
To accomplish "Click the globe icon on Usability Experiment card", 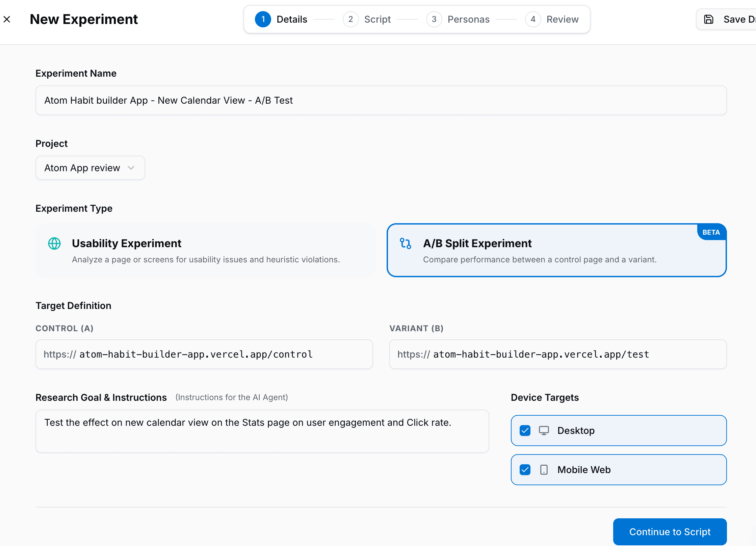I will click(54, 243).
